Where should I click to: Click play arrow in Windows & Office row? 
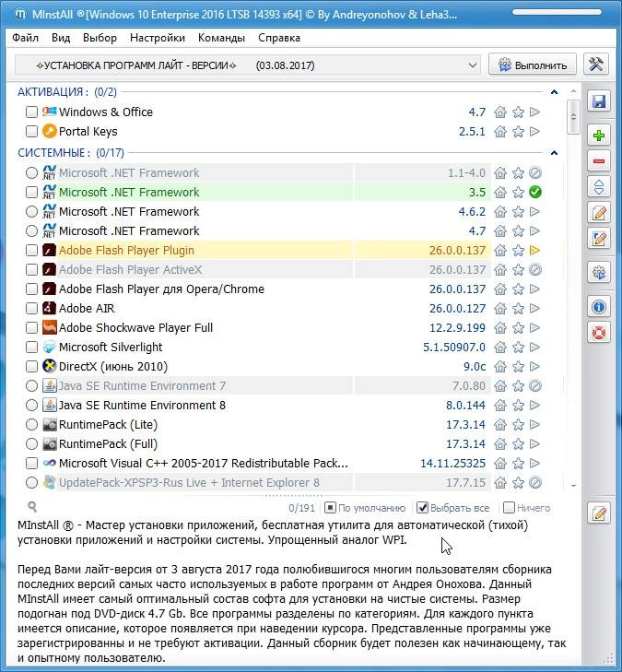[x=534, y=112]
